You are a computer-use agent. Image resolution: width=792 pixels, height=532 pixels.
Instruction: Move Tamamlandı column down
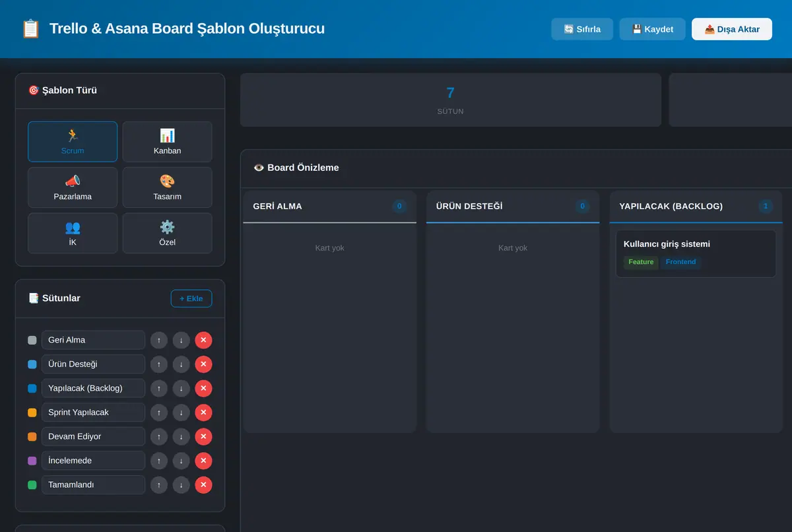tap(181, 484)
